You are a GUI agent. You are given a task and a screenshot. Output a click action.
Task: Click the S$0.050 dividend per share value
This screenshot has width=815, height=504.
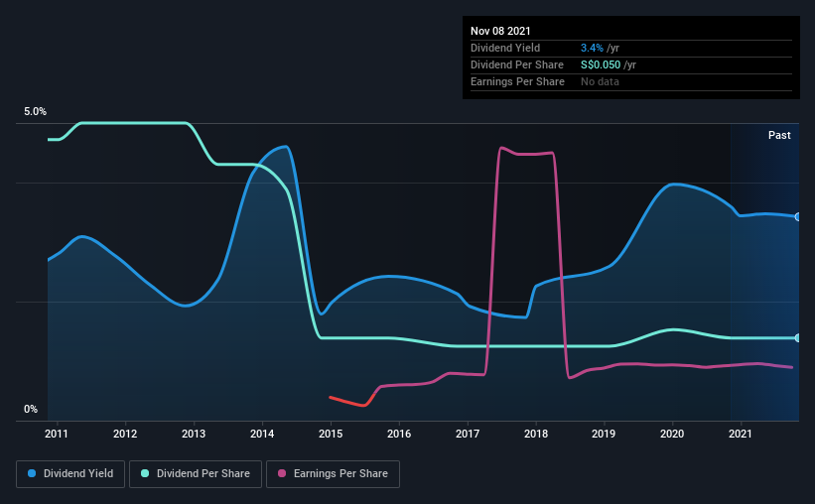[601, 64]
